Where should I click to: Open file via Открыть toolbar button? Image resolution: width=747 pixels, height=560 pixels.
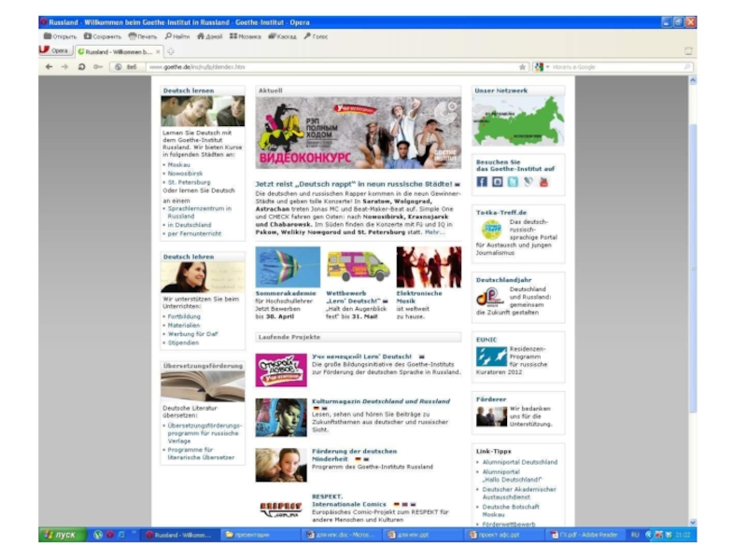pos(60,36)
